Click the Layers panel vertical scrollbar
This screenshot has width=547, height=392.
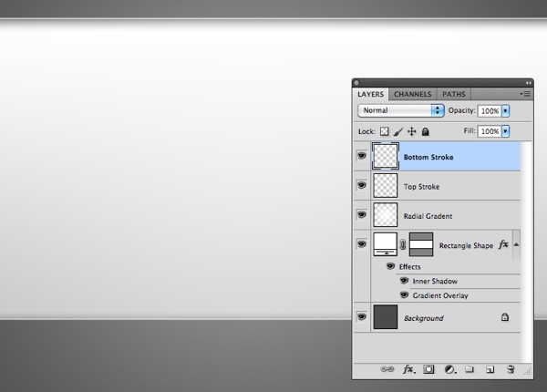coord(526,252)
